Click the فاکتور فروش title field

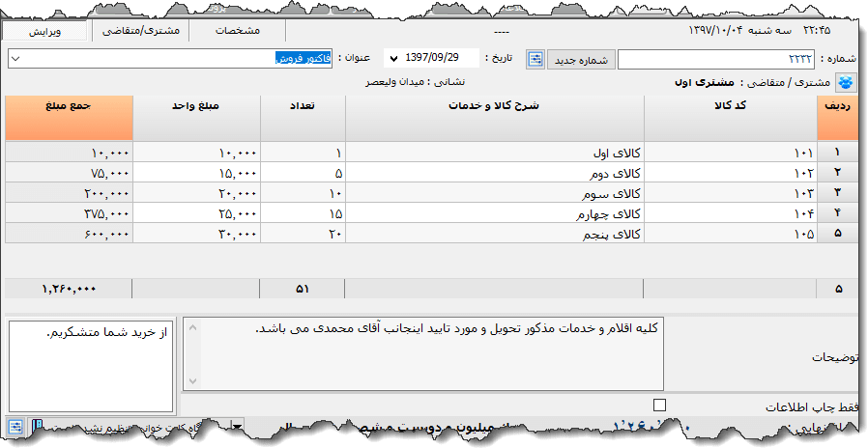click(x=170, y=59)
